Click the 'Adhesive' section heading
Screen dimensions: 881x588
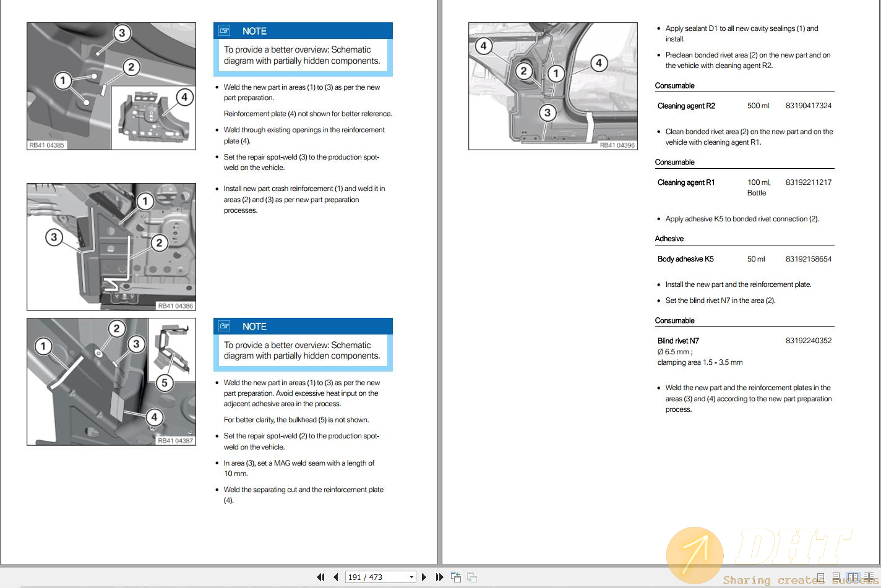(669, 239)
